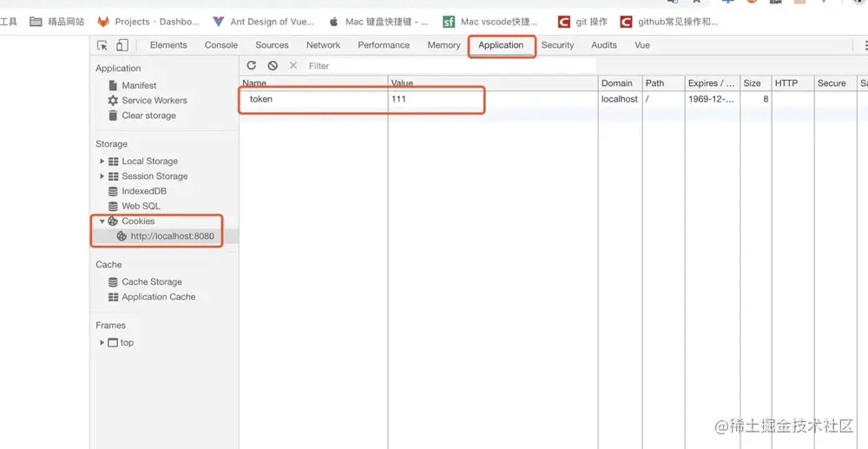Image resolution: width=868 pixels, height=449 pixels.
Task: Switch to the Vue tab
Action: pos(642,45)
